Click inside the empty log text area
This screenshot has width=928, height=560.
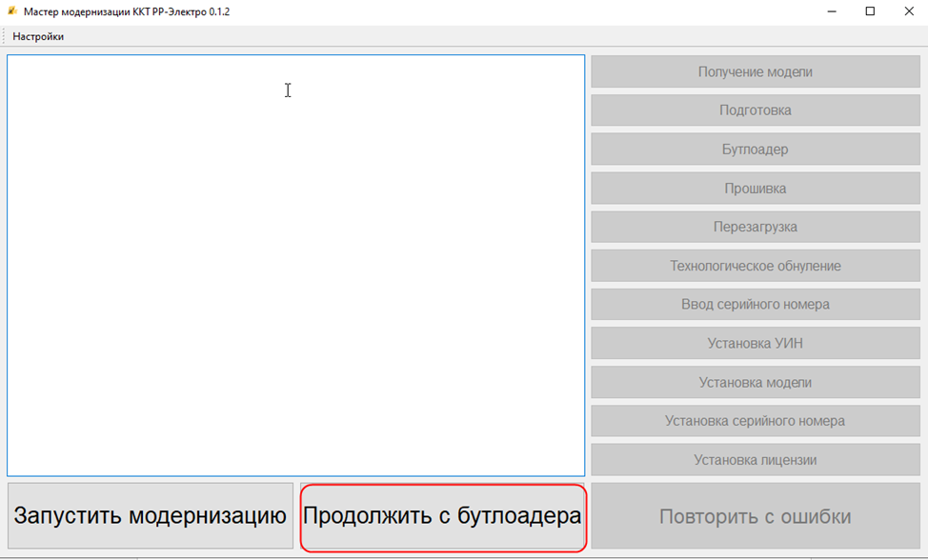click(295, 265)
